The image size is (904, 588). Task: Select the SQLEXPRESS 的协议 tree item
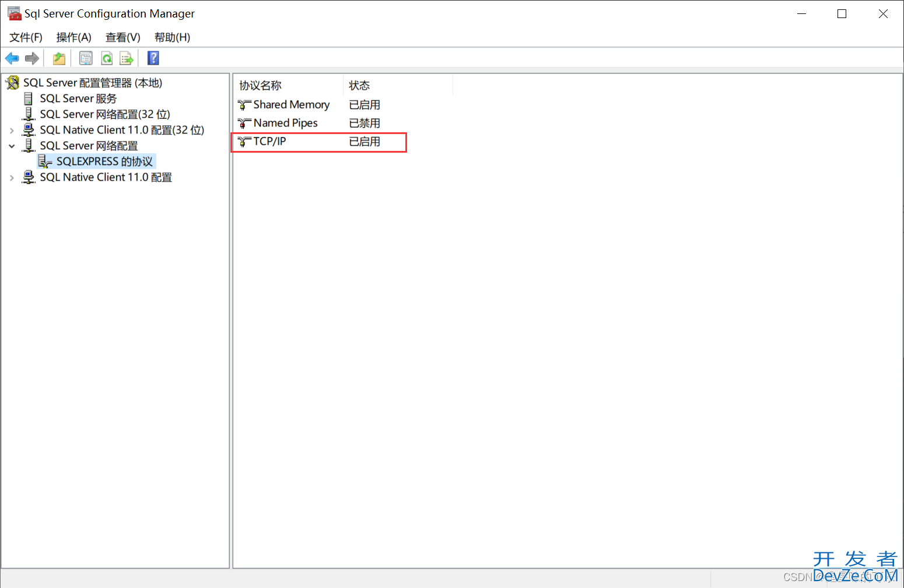104,161
